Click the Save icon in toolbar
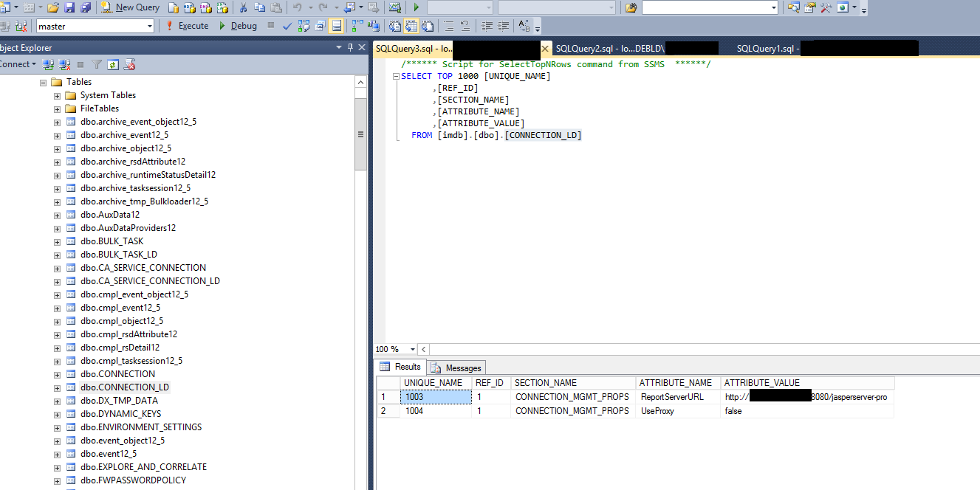Image resolution: width=980 pixels, height=490 pixels. click(x=69, y=7)
